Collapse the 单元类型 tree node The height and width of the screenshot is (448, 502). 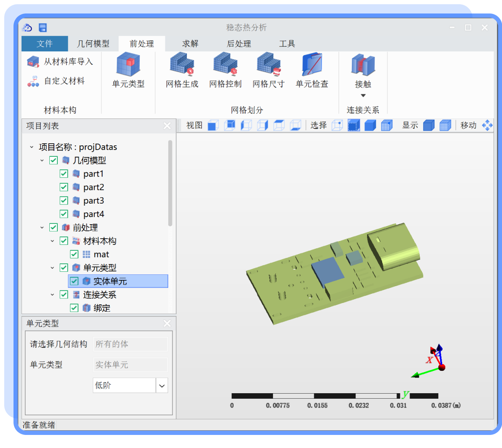[x=52, y=268]
